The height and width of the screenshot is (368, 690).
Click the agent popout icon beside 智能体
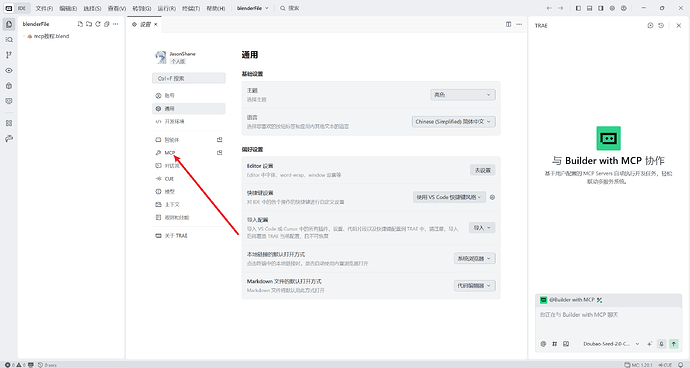220,140
